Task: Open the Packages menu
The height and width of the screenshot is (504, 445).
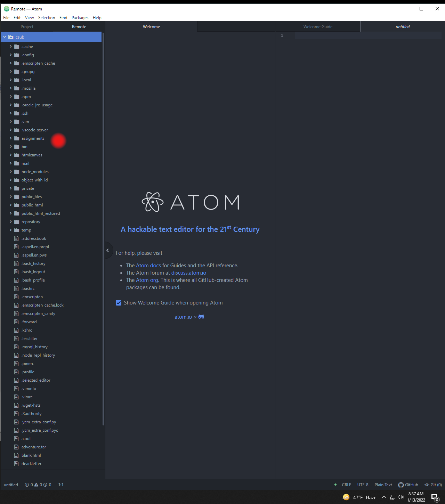Action: 80,18
